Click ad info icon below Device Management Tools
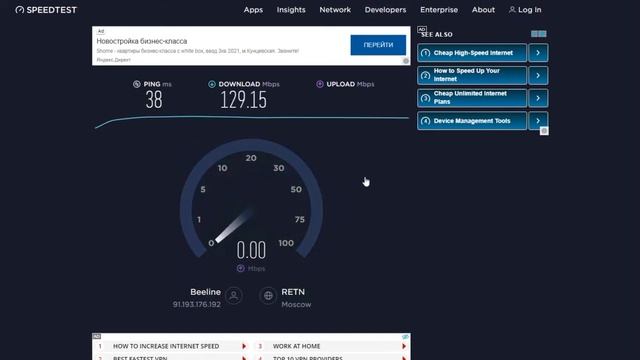The image size is (640, 360). pyautogui.click(x=544, y=131)
